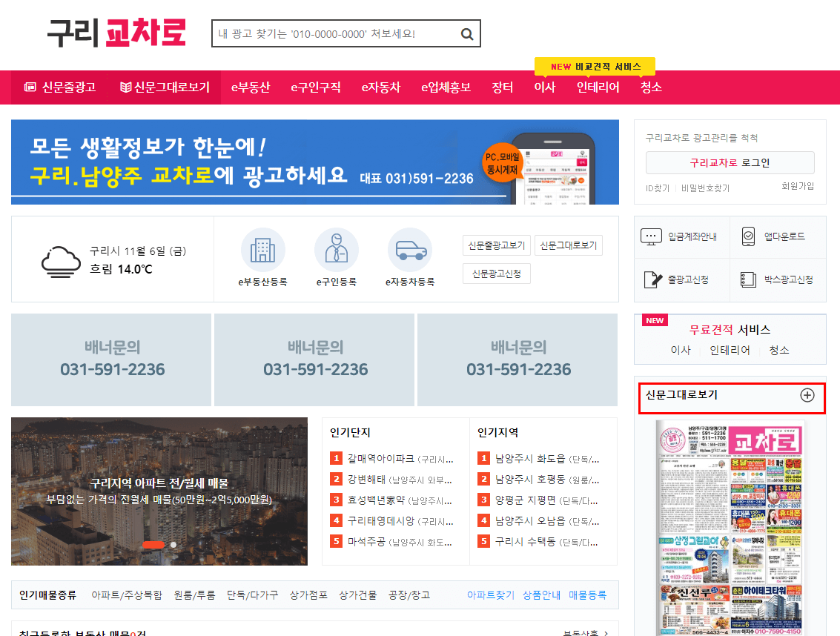
Task: Click the cloudy weather icon
Action: pos(61,262)
